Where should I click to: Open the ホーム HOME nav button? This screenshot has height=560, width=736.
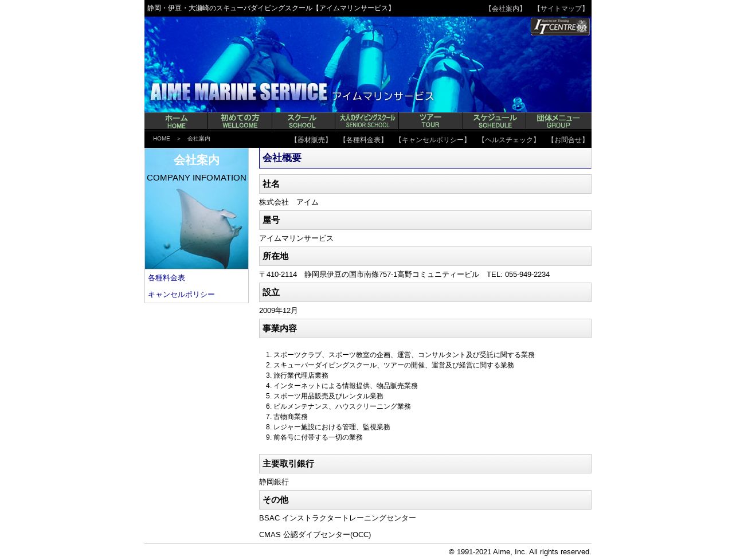(176, 122)
